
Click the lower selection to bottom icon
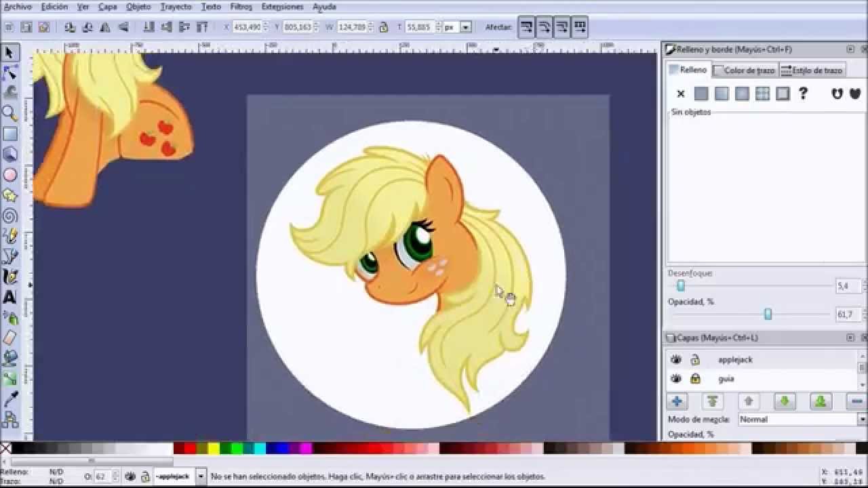[x=149, y=27]
